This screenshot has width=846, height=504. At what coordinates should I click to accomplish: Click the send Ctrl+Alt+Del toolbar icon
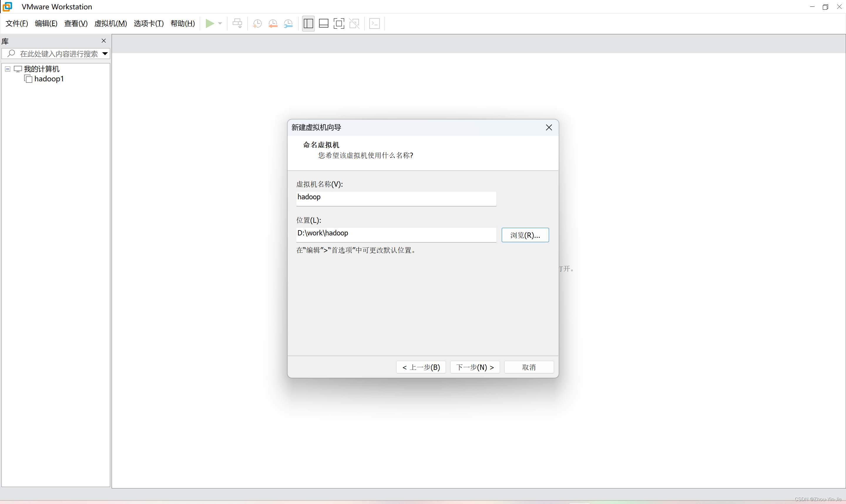point(237,23)
